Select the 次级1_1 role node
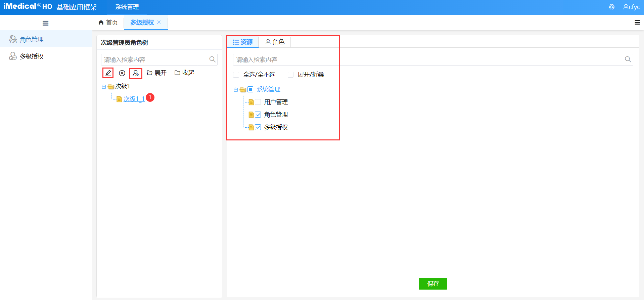 tap(134, 99)
